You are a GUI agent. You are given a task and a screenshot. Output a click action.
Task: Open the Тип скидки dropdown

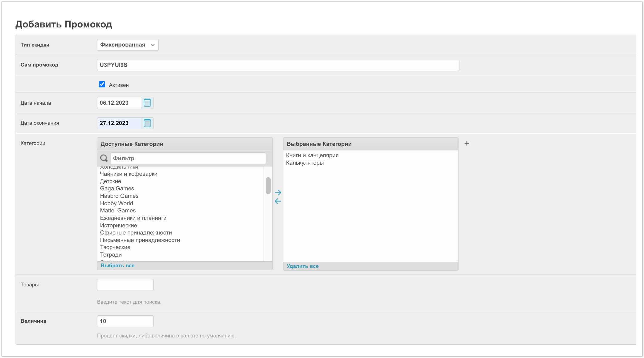point(128,45)
